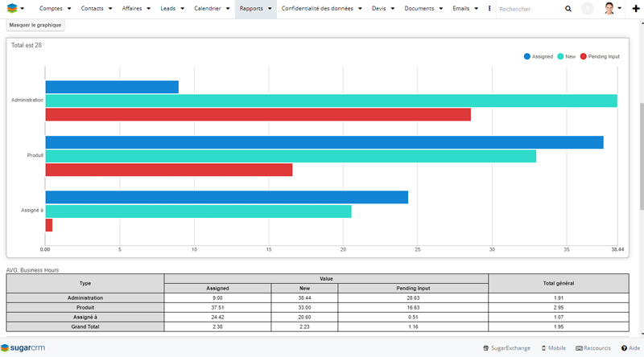Open the more modules vertical dots menu
The height and width of the screenshot is (357, 644).
click(489, 8)
